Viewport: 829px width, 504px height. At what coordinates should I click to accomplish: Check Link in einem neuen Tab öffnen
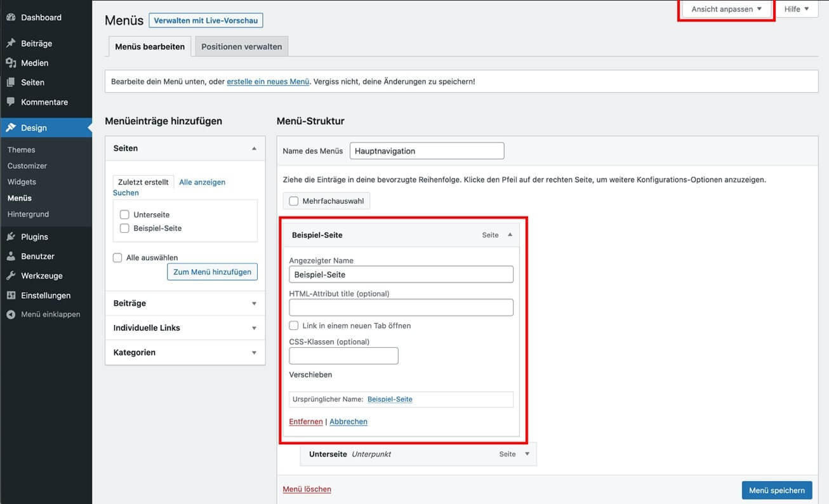point(293,326)
